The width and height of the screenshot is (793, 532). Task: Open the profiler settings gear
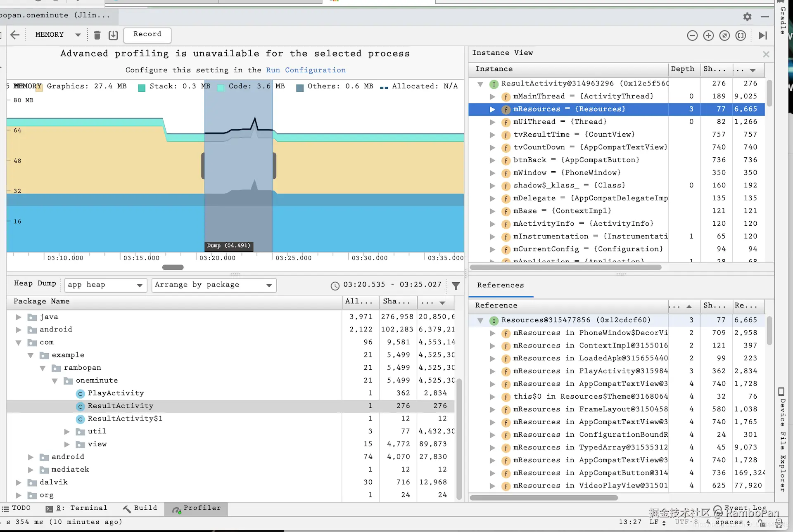747,17
